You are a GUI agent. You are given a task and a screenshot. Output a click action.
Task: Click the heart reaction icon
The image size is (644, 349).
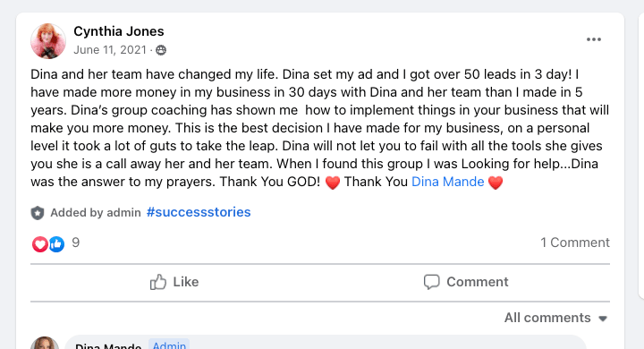click(40, 244)
